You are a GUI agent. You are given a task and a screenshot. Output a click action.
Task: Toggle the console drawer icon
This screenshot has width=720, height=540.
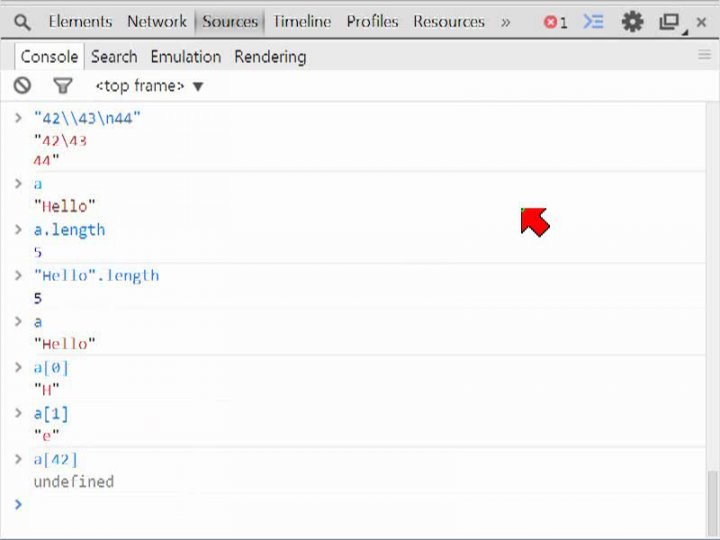593,22
